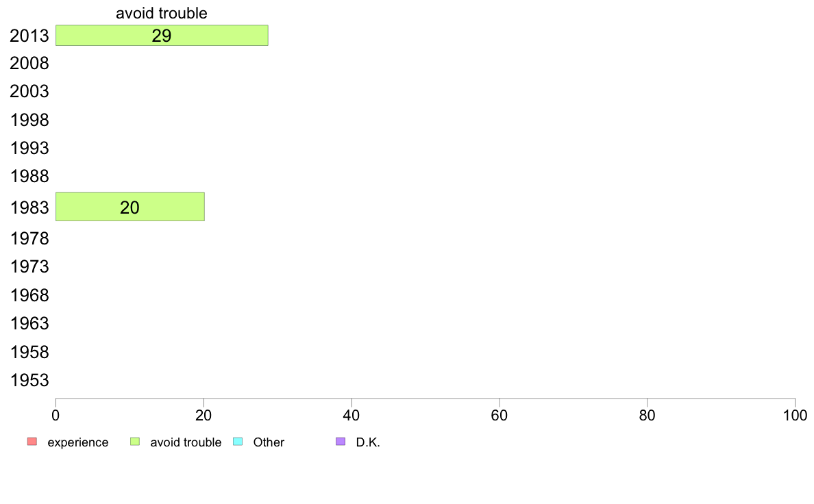Click the purple D.K. legend swatch
Screen dimensions: 814x504
pos(341,442)
